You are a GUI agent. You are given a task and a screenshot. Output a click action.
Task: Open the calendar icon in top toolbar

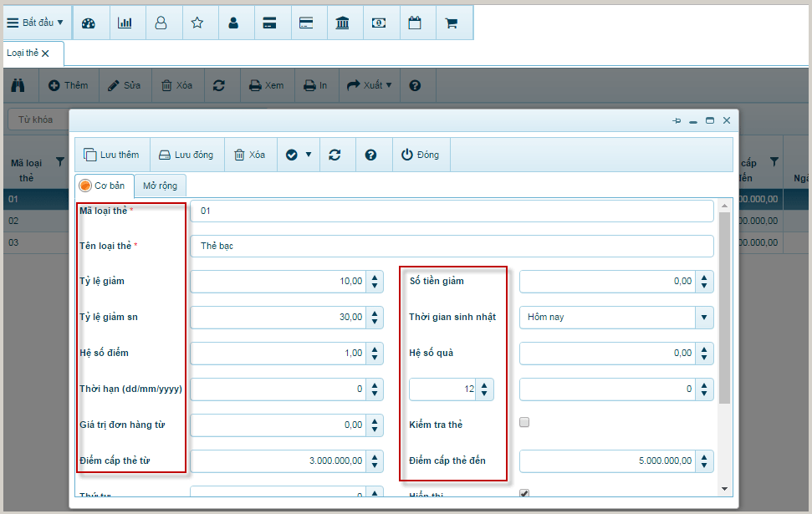click(x=415, y=23)
